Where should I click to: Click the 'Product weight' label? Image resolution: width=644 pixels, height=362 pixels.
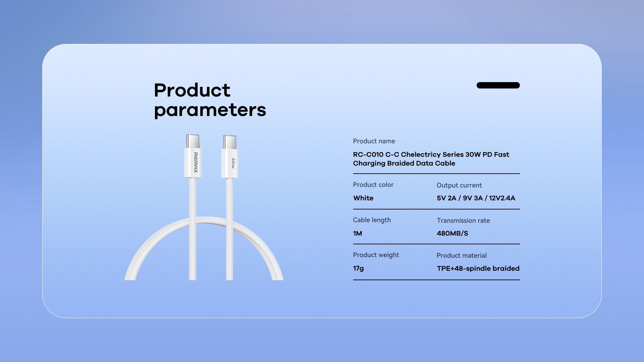(x=376, y=255)
